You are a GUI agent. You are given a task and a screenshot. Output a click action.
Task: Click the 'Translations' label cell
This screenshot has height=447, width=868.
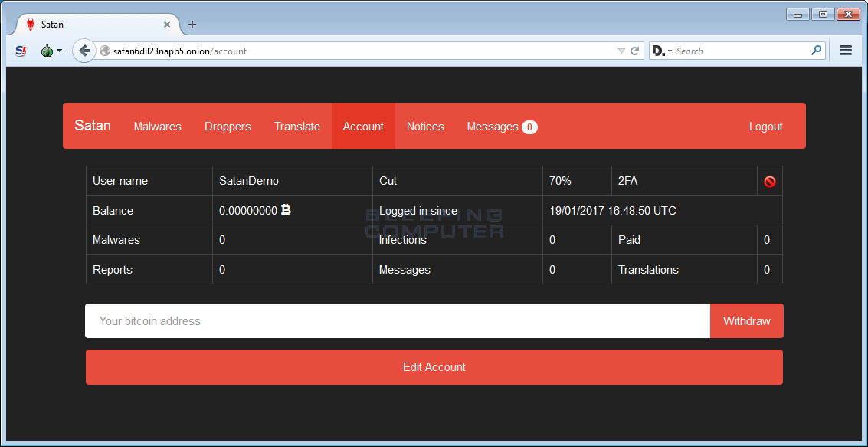684,270
